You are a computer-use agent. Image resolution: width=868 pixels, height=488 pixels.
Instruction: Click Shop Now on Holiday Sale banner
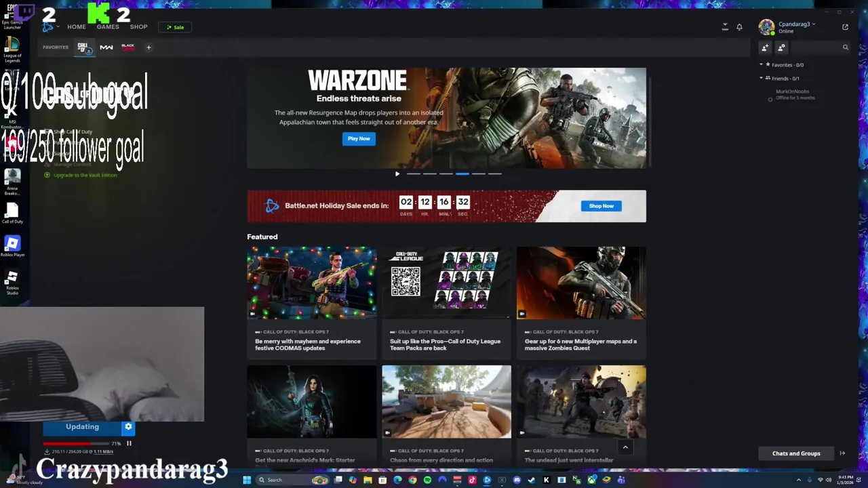click(601, 206)
